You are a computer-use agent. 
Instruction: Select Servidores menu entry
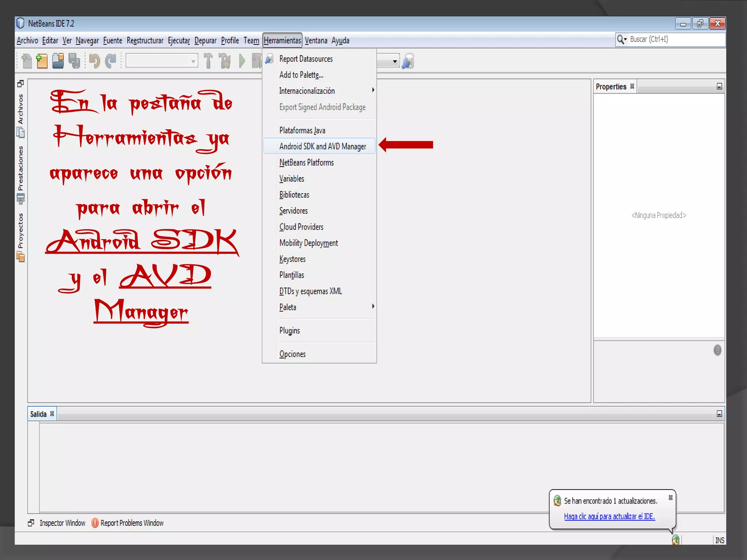[319, 211]
